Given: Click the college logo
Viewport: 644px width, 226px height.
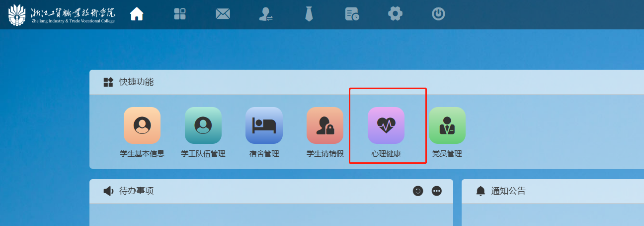Looking at the screenshot, I should tap(62, 15).
